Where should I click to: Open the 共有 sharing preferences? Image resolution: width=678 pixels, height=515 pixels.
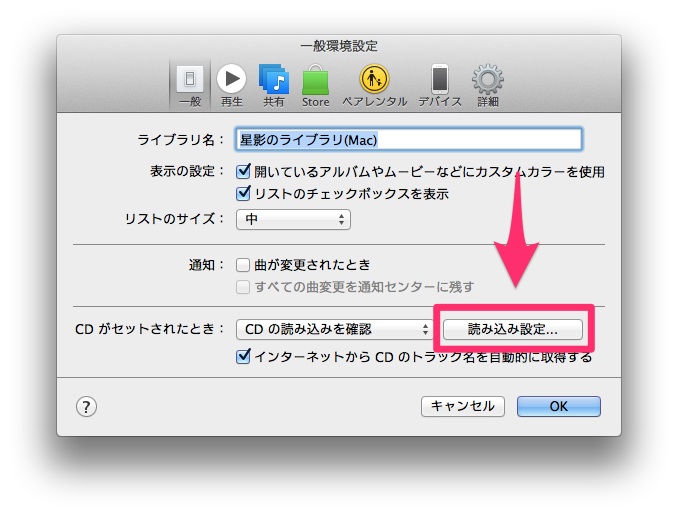[274, 85]
